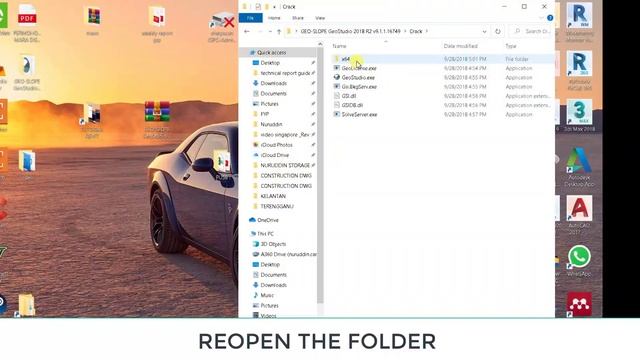
Task: Select pinned Documents under Quick access
Action: 273,93
